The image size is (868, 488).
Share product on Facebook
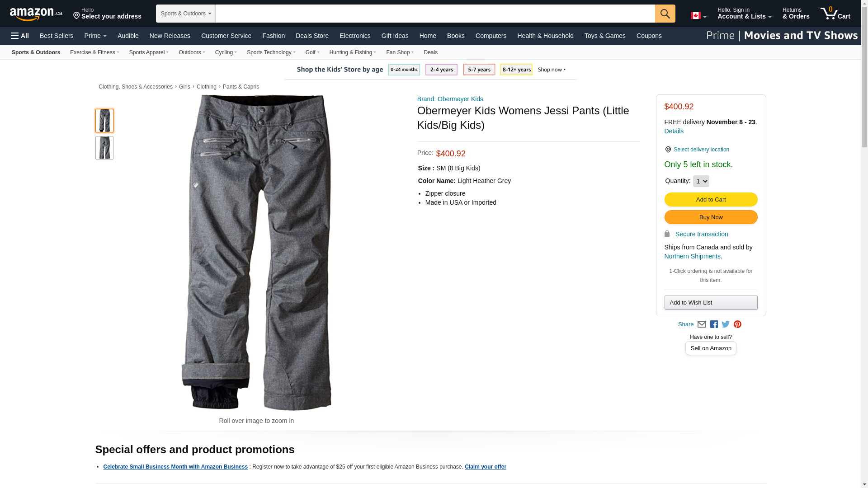[714, 324]
